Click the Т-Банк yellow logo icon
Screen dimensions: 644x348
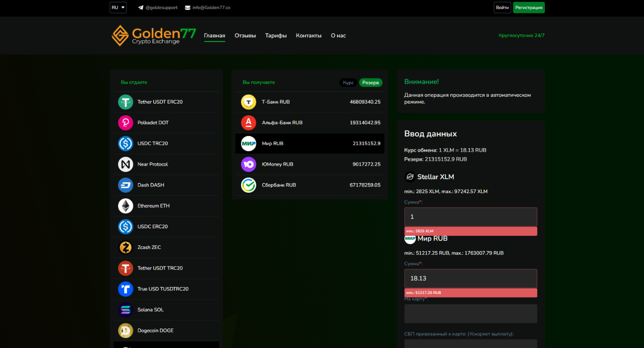248,102
